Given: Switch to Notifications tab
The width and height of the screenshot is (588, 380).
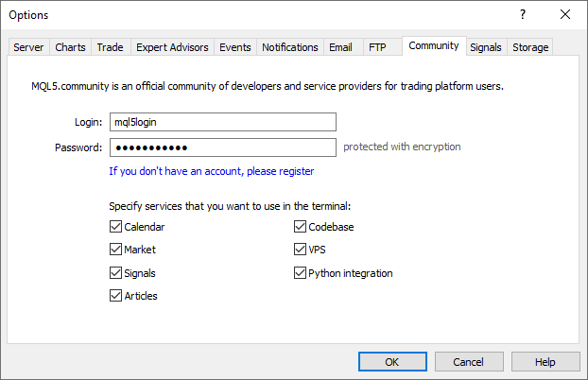Looking at the screenshot, I should click(x=290, y=47).
